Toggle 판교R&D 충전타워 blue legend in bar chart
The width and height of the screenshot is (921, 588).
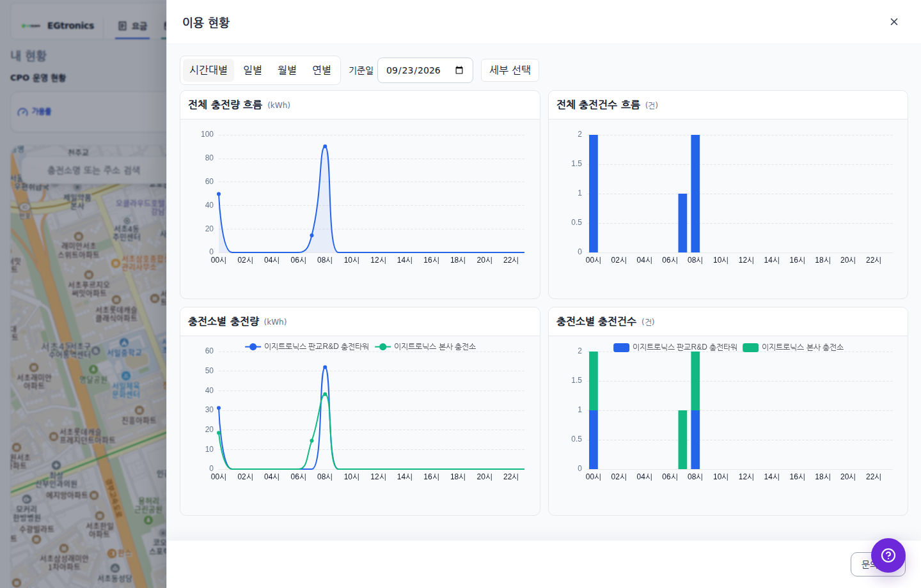point(675,347)
